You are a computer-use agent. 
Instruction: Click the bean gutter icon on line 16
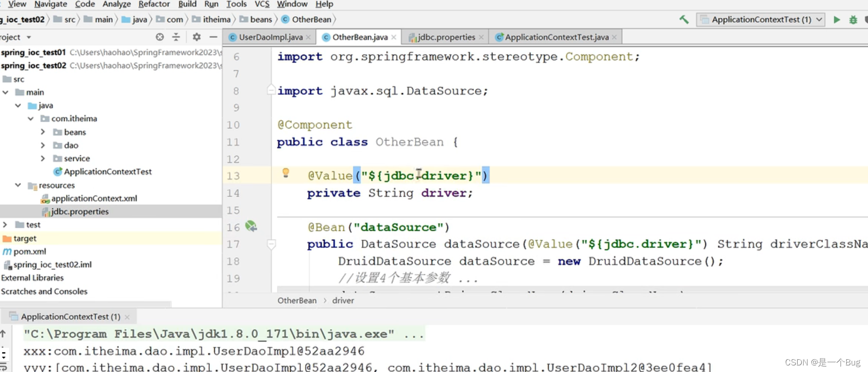click(251, 226)
